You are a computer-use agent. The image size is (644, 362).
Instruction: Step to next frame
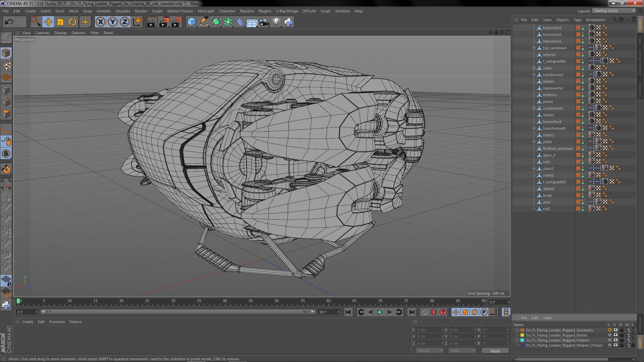click(389, 312)
